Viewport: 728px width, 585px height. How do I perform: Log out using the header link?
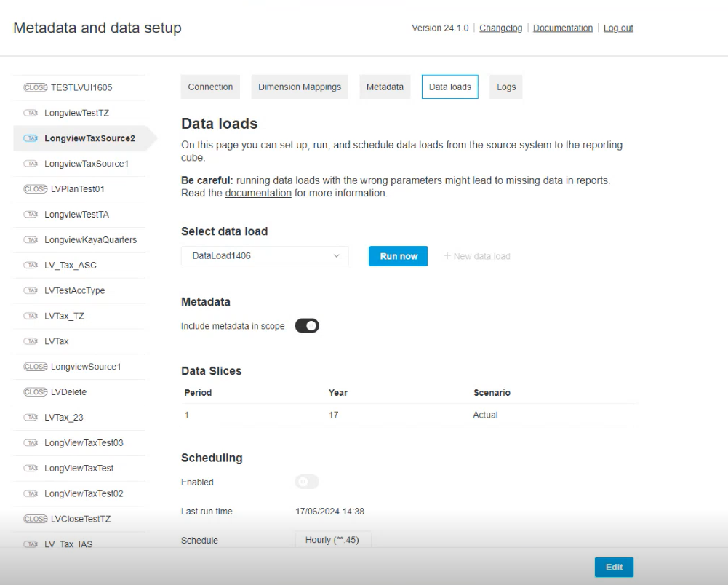[618, 28]
